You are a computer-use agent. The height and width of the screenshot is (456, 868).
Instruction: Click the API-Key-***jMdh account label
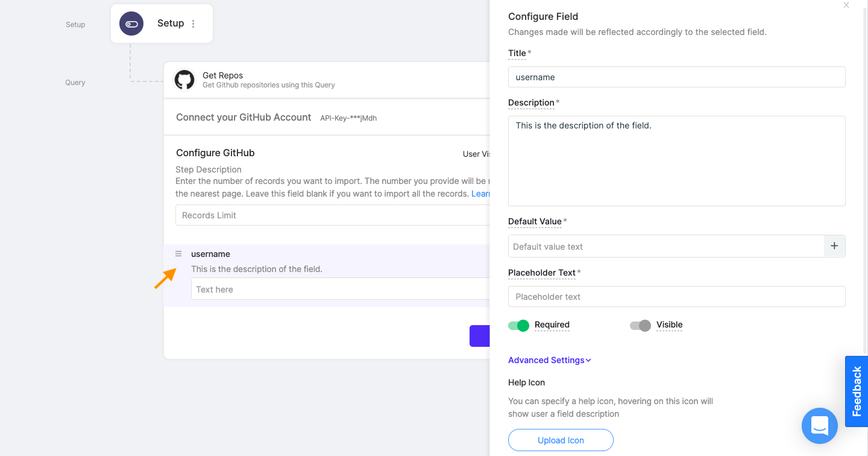[x=348, y=118]
